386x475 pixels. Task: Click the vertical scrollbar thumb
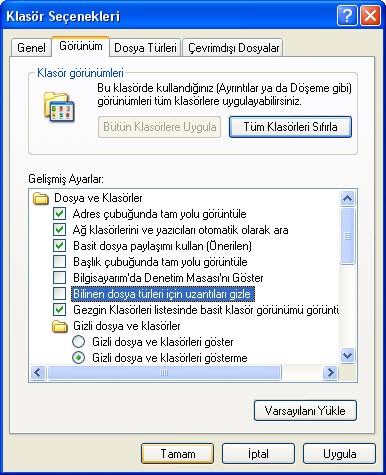point(348,236)
